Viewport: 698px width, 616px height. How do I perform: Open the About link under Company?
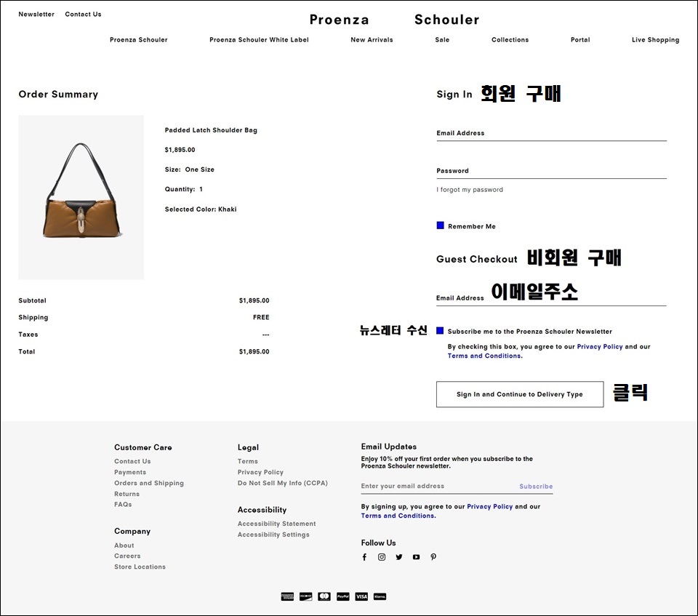coord(124,545)
